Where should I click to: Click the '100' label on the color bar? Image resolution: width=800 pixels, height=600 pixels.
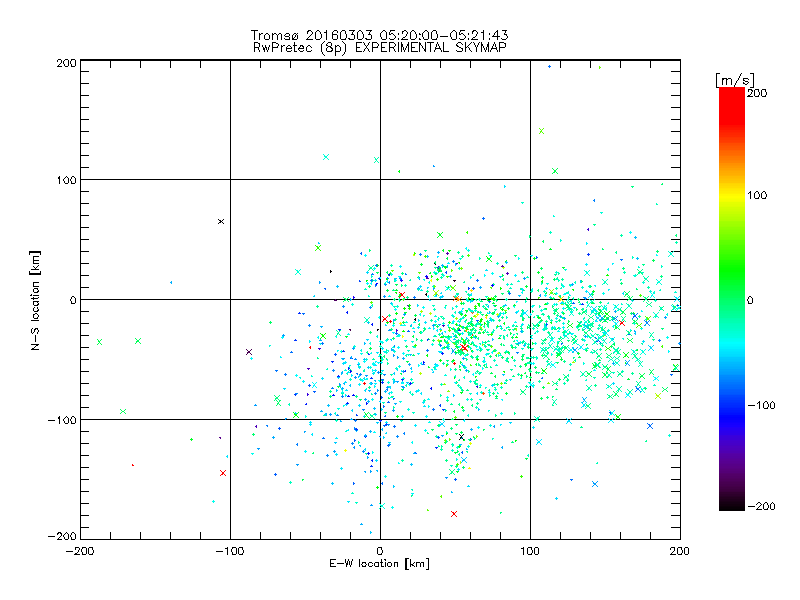pyautogui.click(x=757, y=195)
